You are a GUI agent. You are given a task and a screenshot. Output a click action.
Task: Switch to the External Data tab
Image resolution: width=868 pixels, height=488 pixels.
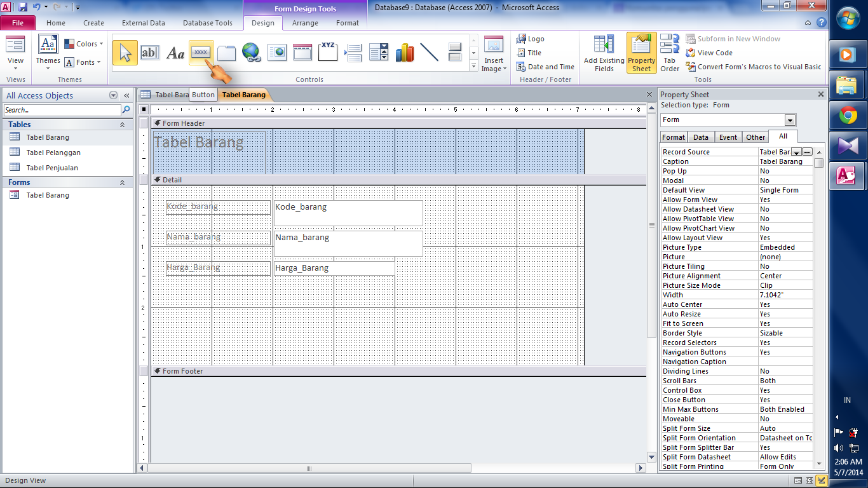144,23
